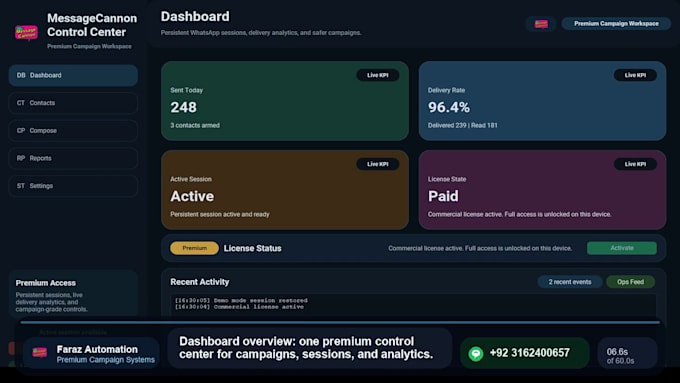The width and height of the screenshot is (680, 383).
Task: Open the Compose sidebar item
Action: pos(73,131)
